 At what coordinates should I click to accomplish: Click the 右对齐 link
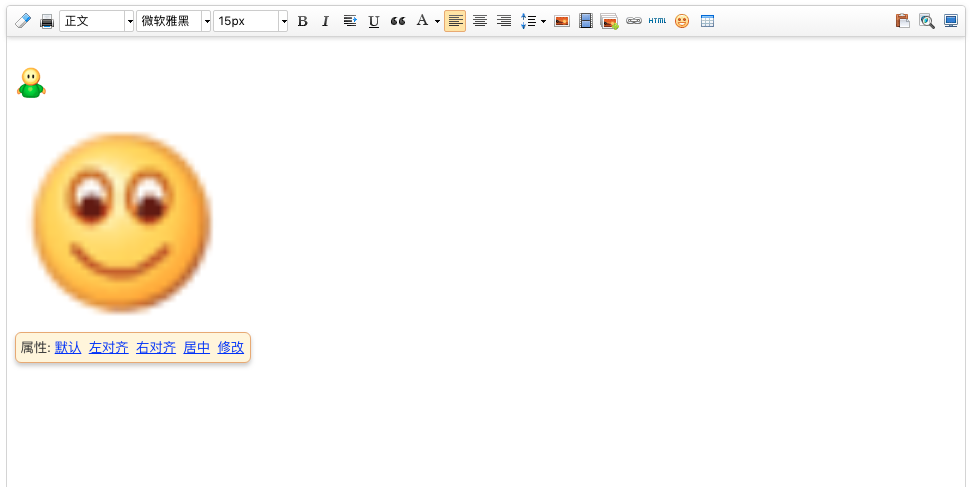[156, 348]
